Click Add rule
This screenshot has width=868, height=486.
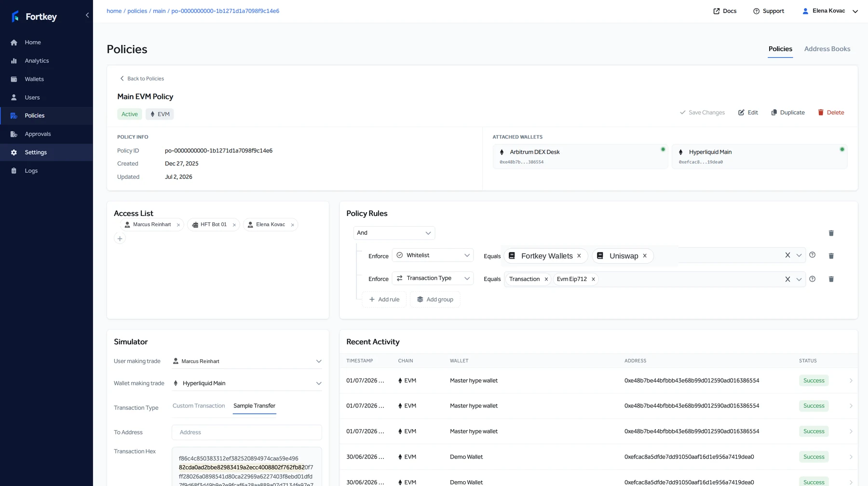pyautogui.click(x=384, y=300)
